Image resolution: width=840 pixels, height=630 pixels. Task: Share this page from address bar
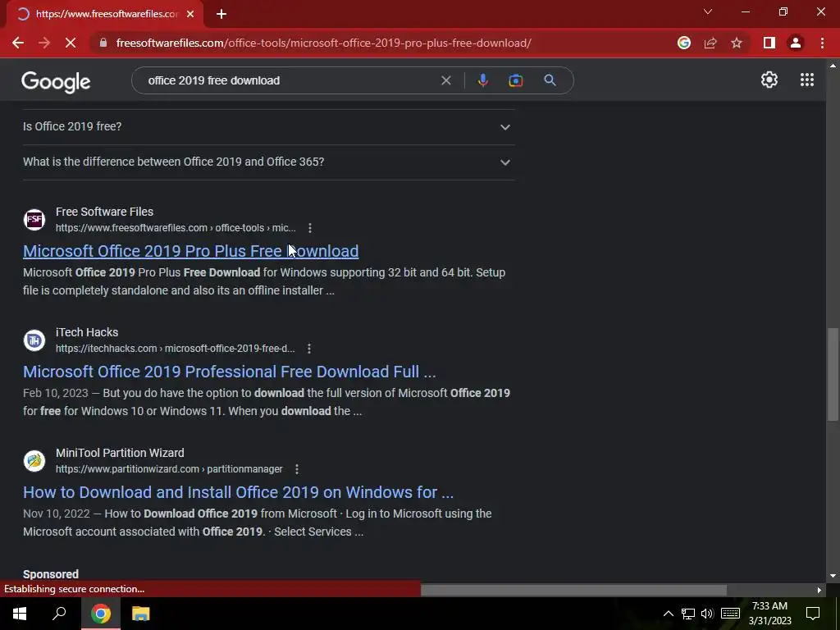(x=710, y=43)
